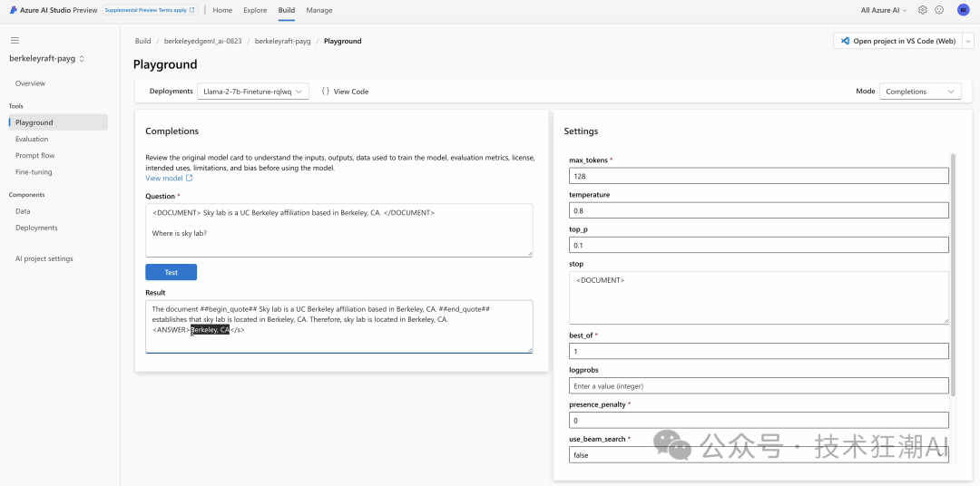Viewport: 980px width, 486px height.
Task: Click the stop text area with <DOCUMENT>
Action: coord(759,297)
